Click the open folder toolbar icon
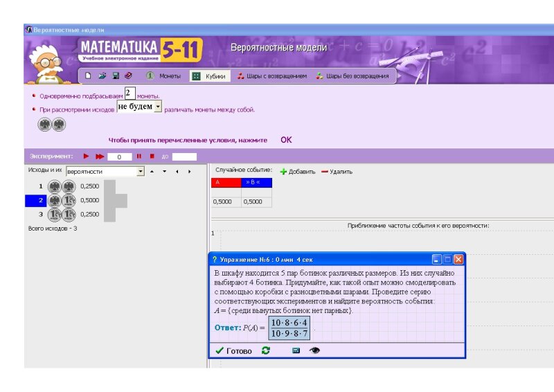Image resolution: width=554 pixels, height=392 pixels. pos(102,76)
